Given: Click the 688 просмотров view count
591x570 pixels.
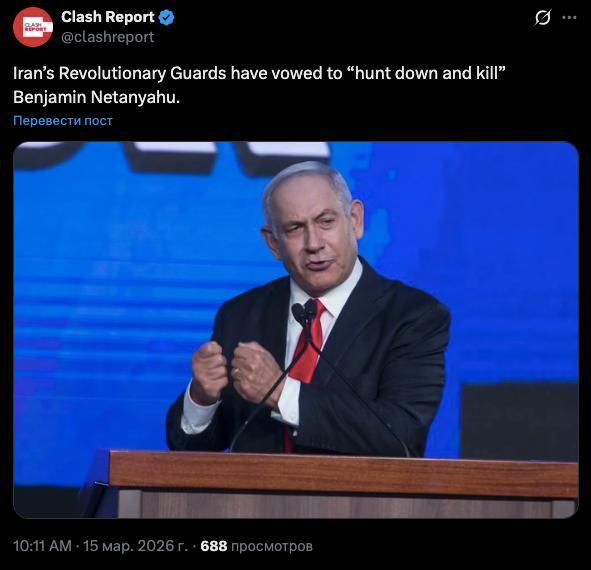Looking at the screenshot, I should [x=257, y=546].
